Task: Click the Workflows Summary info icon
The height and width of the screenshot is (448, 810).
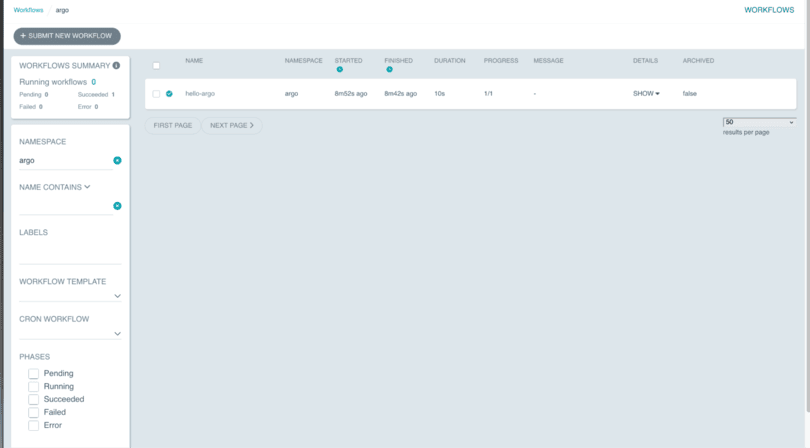Action: click(116, 66)
